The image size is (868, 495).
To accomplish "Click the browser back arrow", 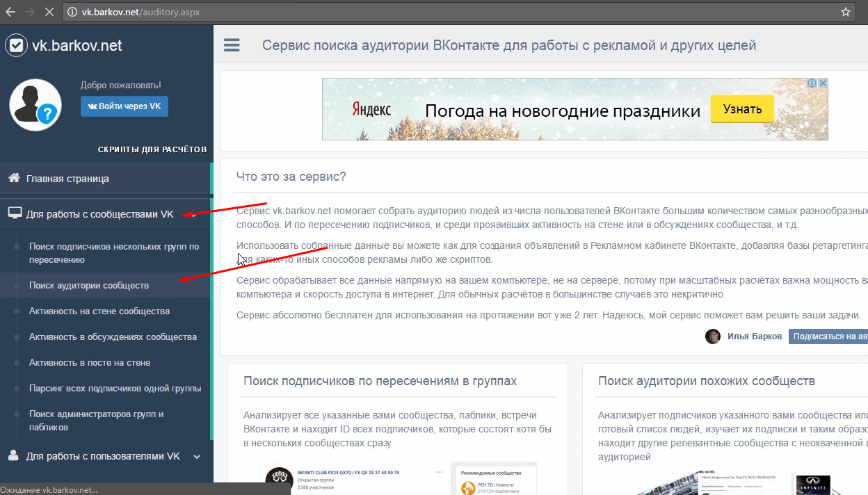I will point(10,12).
